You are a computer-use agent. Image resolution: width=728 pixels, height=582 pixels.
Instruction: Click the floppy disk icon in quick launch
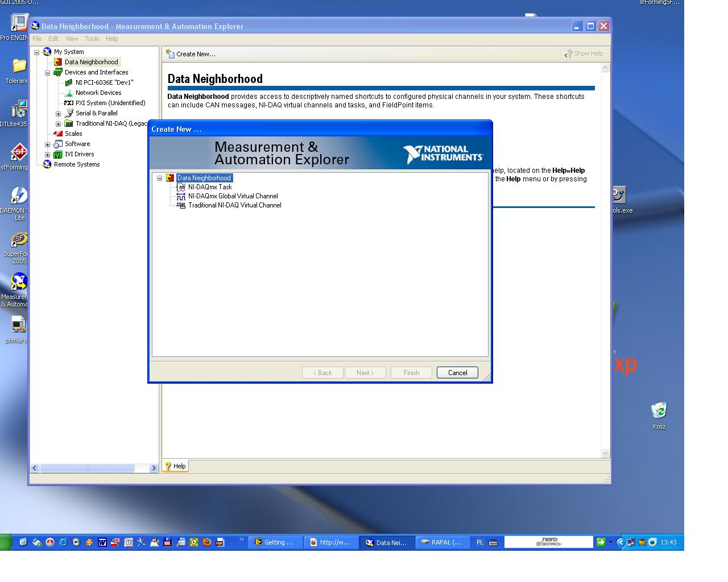tap(168, 542)
